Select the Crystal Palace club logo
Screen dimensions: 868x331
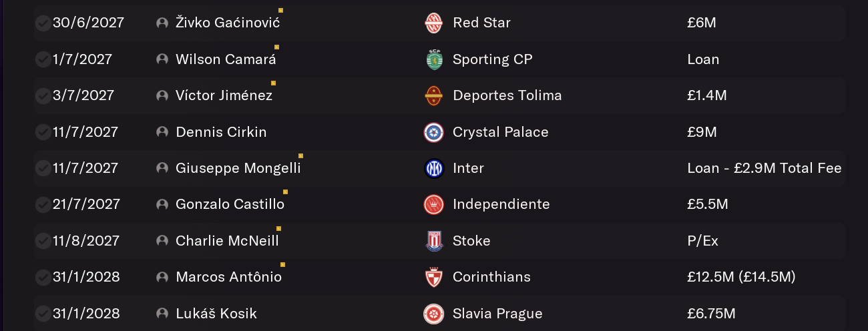point(434,132)
